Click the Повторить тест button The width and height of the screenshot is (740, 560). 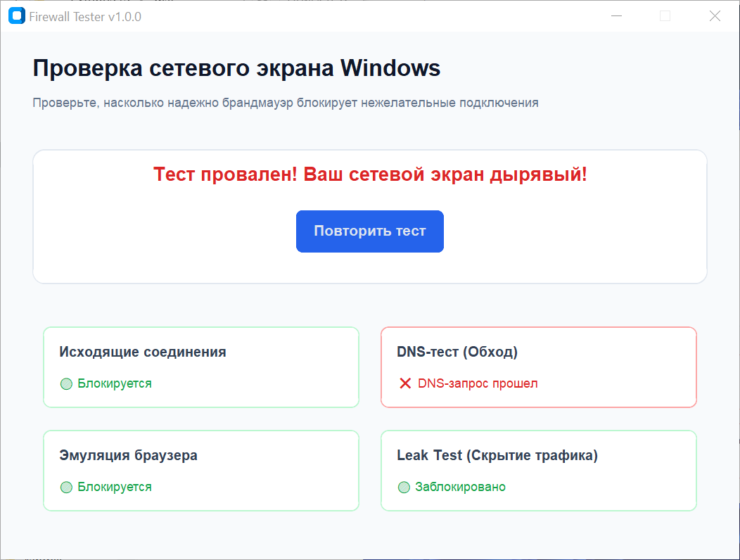point(369,231)
